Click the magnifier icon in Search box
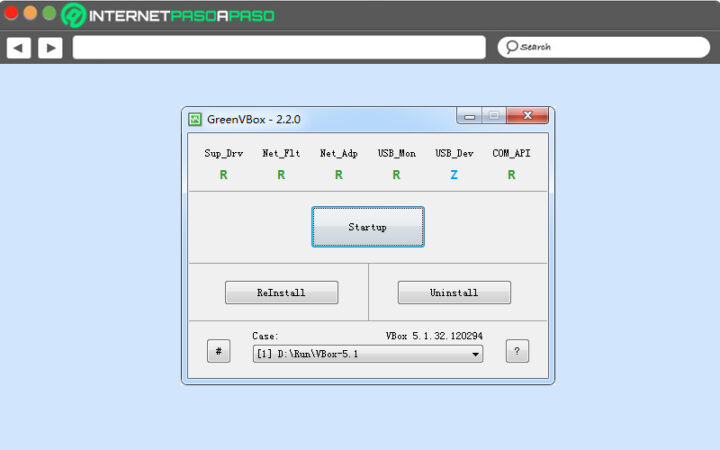Image resolution: width=720 pixels, height=450 pixels. 511,47
